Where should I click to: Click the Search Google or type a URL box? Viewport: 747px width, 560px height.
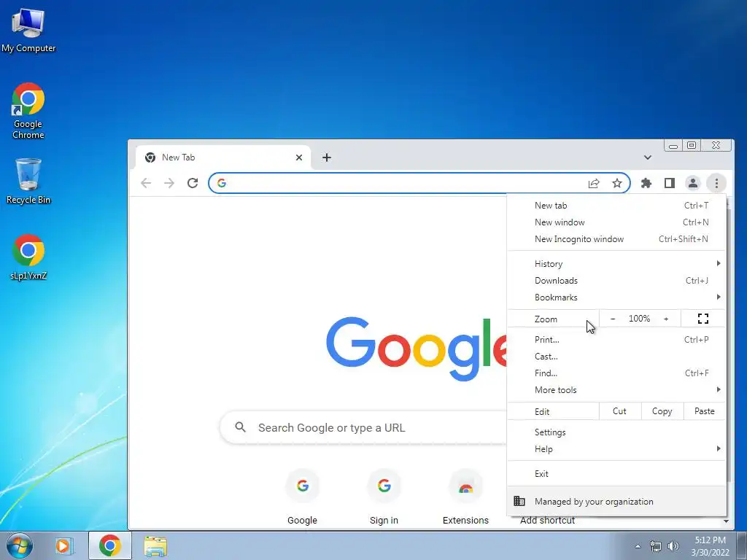coord(365,427)
